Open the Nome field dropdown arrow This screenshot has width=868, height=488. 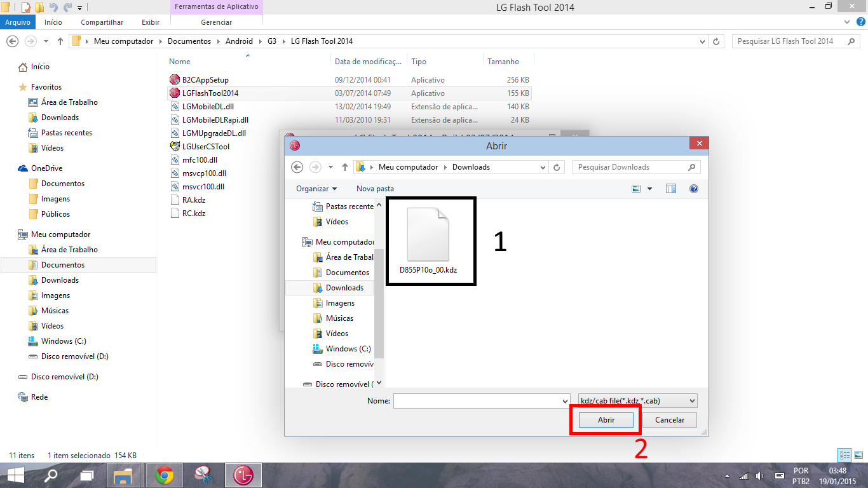(x=566, y=401)
